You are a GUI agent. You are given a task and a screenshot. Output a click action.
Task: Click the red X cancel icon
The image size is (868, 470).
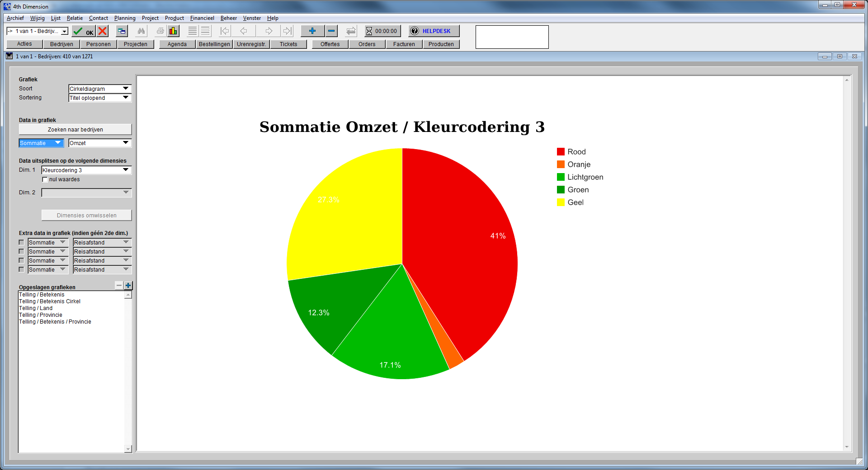tap(103, 31)
